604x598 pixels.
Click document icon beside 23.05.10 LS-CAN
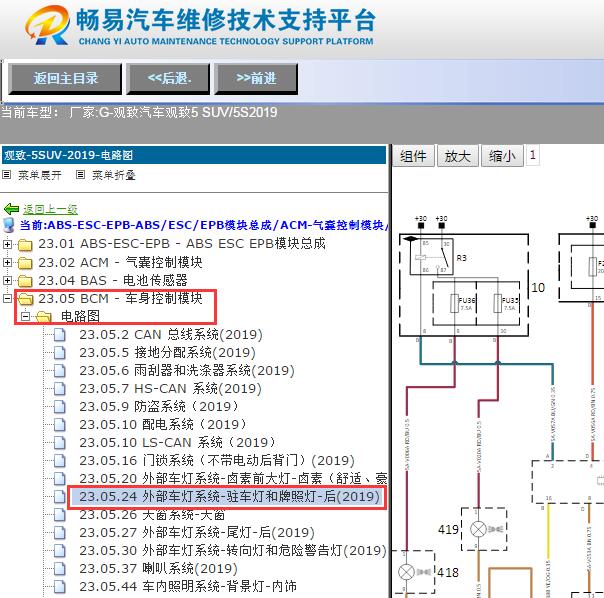[x=60, y=443]
